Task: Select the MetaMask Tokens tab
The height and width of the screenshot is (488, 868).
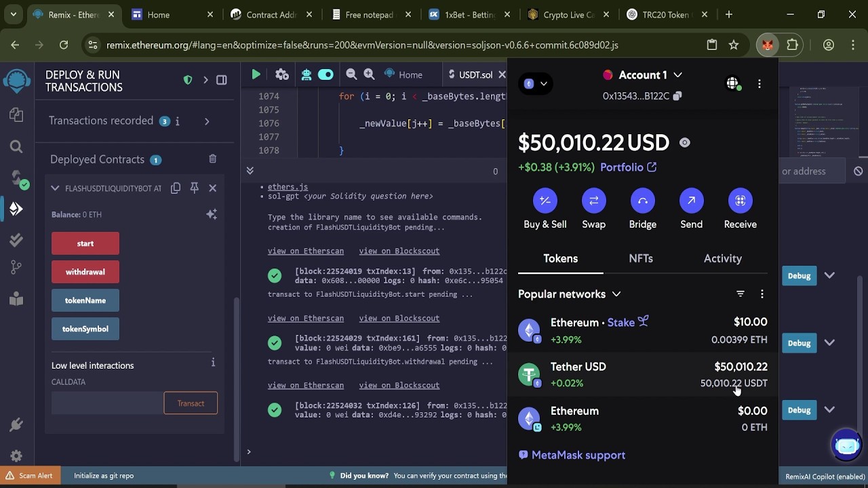Action: [561, 258]
